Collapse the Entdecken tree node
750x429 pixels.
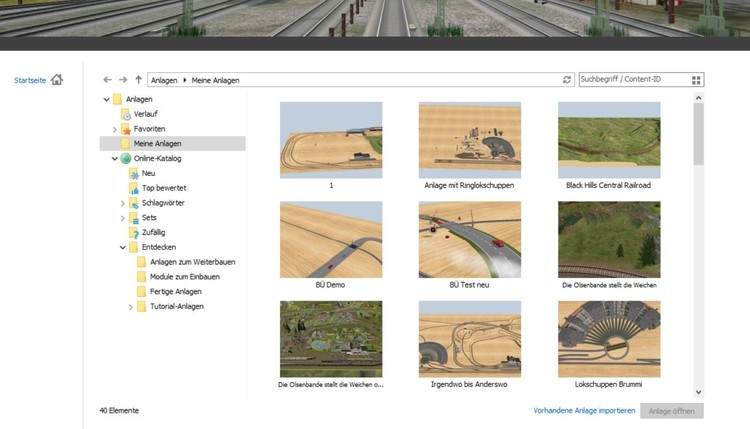click(x=122, y=247)
